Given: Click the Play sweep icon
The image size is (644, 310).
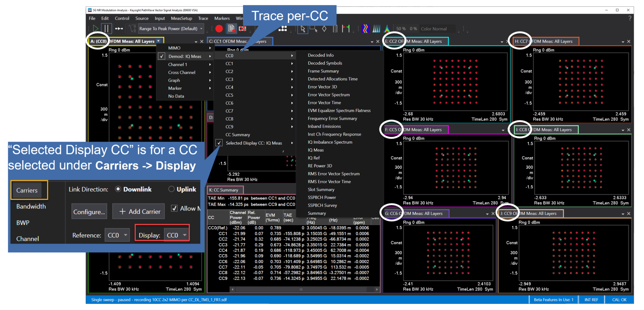Looking at the screenshot, I should pos(96,28).
